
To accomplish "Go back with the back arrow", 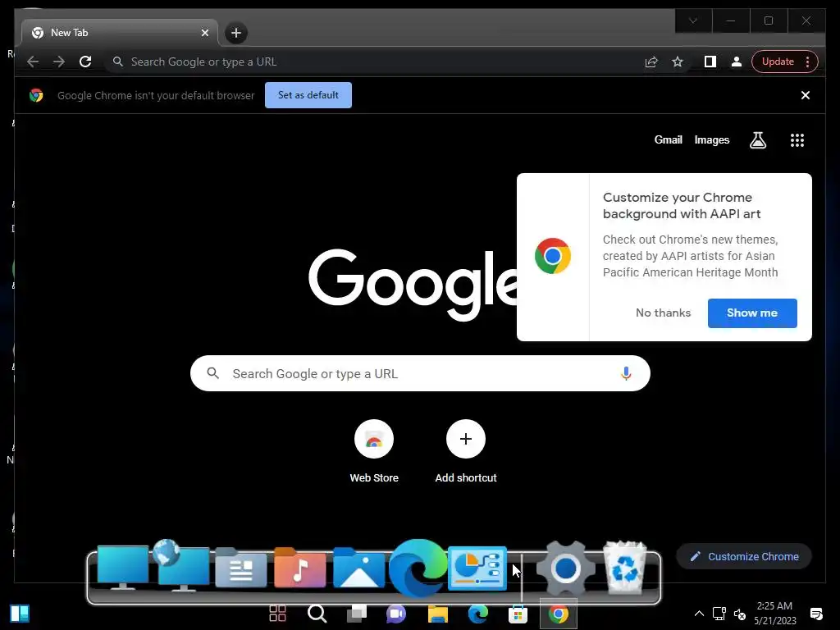I will pos(33,62).
